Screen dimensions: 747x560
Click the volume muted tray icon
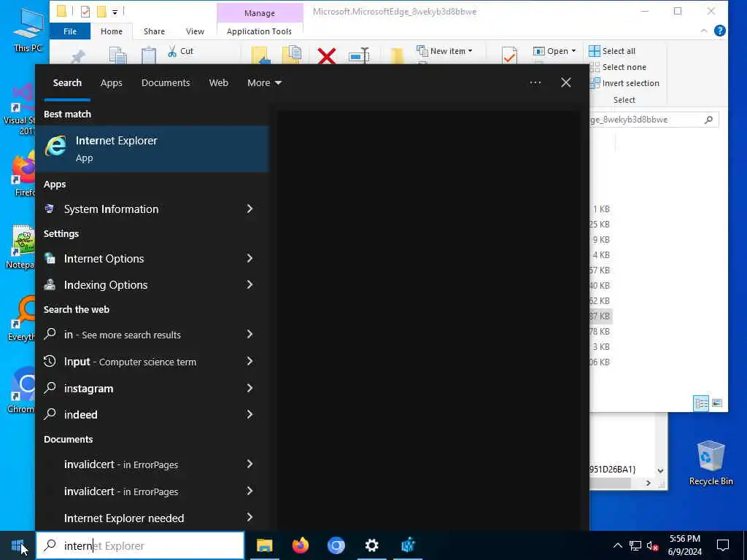click(653, 545)
